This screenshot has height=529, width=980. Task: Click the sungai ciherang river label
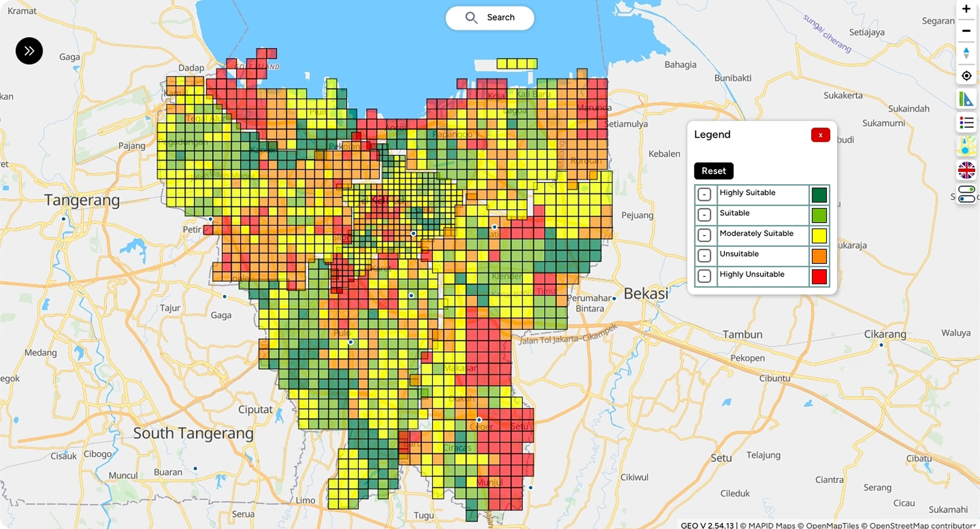pyautogui.click(x=827, y=33)
